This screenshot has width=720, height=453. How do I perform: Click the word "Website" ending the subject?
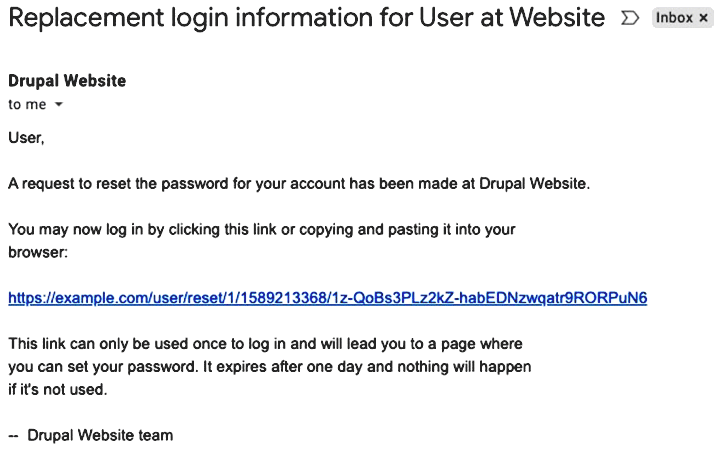(556, 18)
